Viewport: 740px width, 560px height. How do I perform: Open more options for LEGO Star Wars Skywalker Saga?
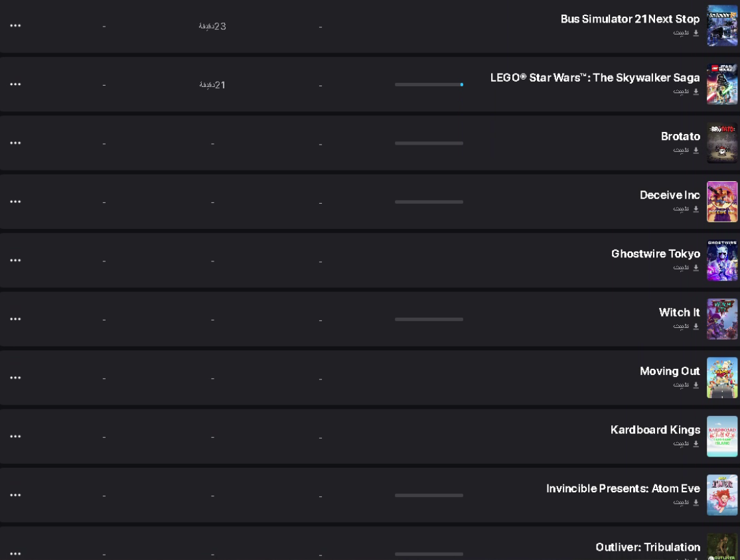click(15, 84)
